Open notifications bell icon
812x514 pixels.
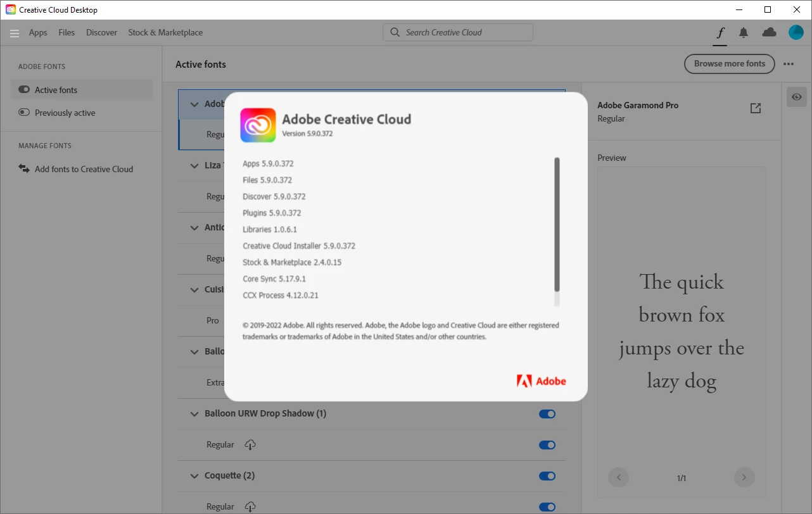point(744,32)
